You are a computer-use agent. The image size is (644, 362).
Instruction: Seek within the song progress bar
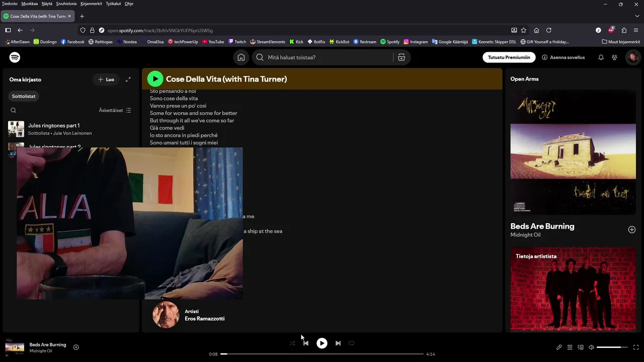click(x=322, y=354)
